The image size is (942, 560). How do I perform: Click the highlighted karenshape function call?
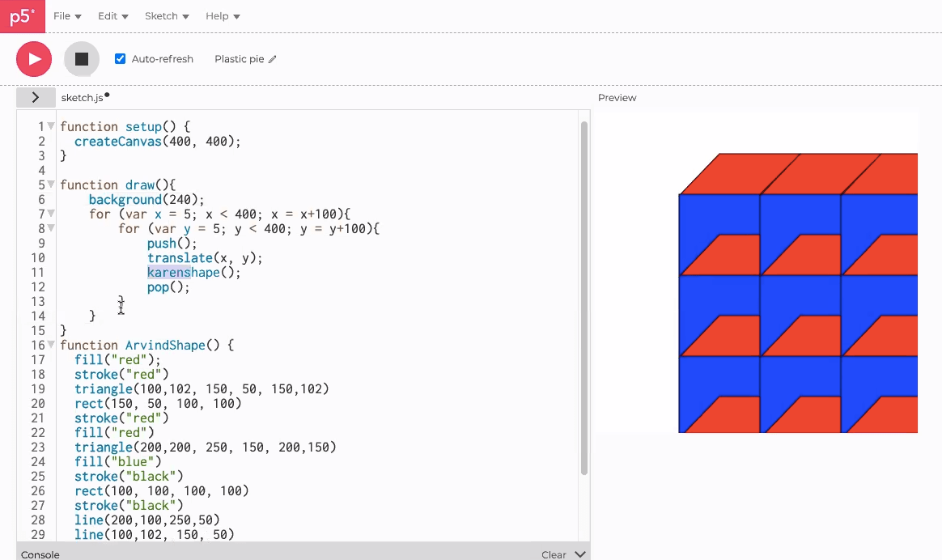click(180, 272)
